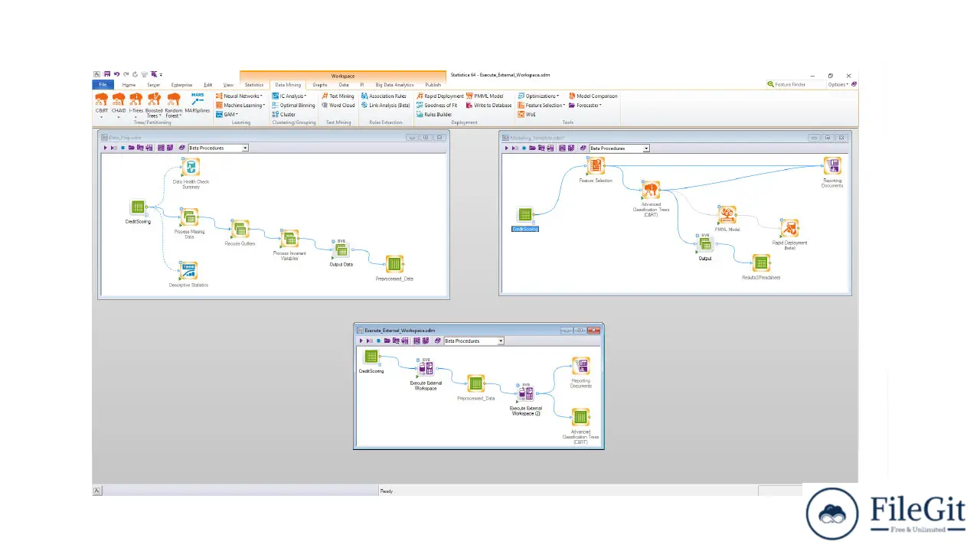The width and height of the screenshot is (980, 551).
Task: Open Association Rules in Rules Extraction
Action: pyautogui.click(x=384, y=96)
